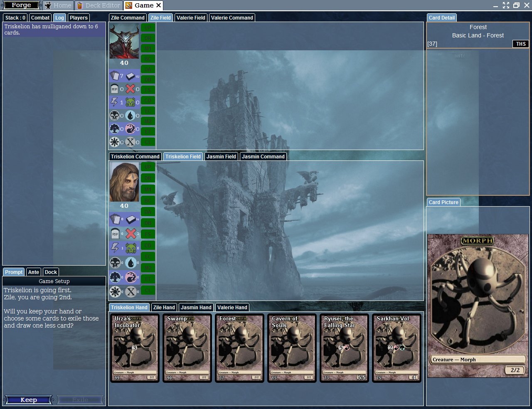Toggle full screen mode icon
The width and height of the screenshot is (532, 409).
[x=506, y=5]
